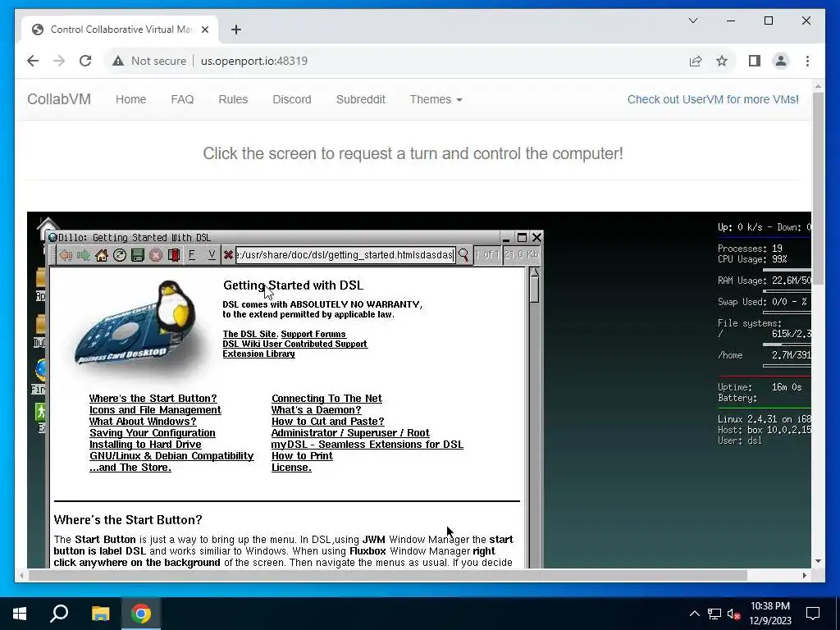Click the Not secure warning icon
Screen dimensions: 840x630
point(118,61)
